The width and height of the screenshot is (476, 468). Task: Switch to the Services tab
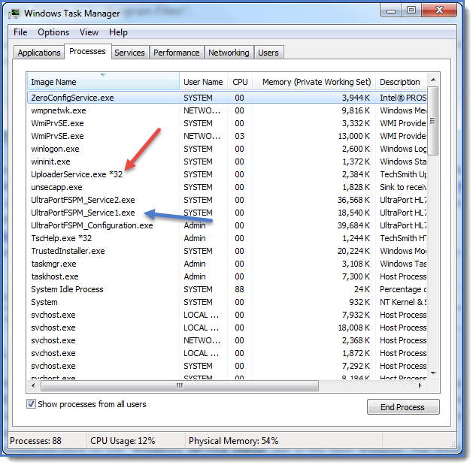click(x=129, y=53)
